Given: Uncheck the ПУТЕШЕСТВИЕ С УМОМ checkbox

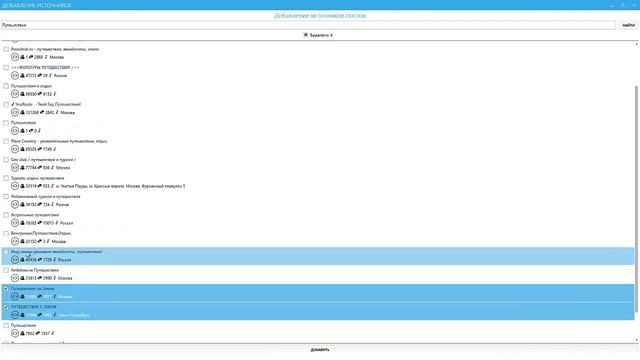Looking at the screenshot, I should pyautogui.click(x=6, y=307).
